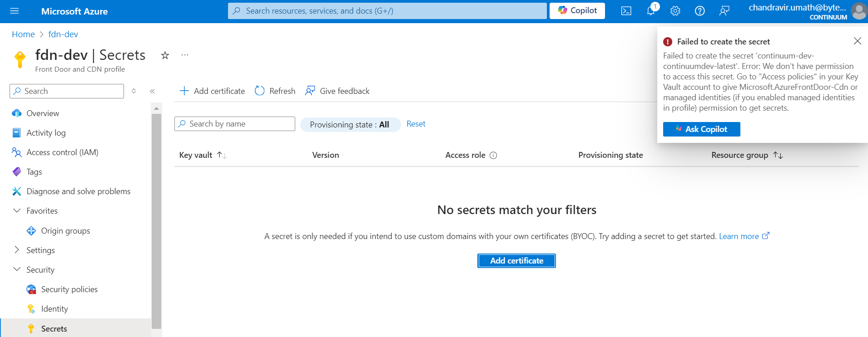Expand the Settings group

17,250
